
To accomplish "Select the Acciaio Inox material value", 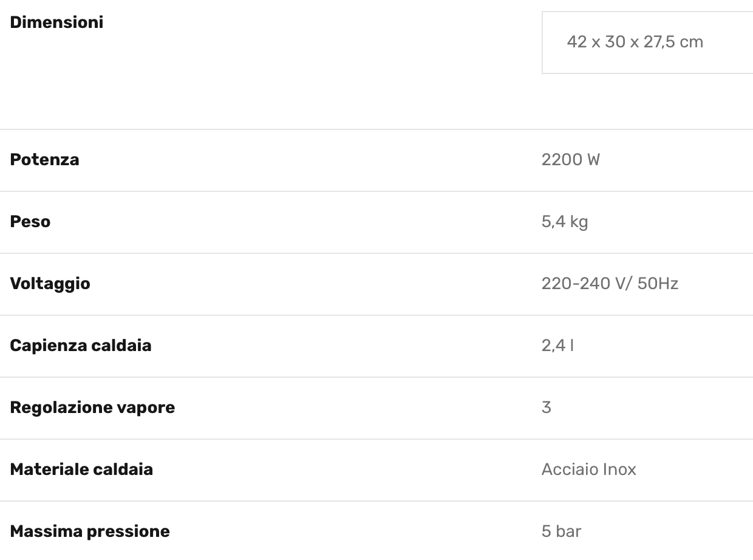I will [x=588, y=470].
